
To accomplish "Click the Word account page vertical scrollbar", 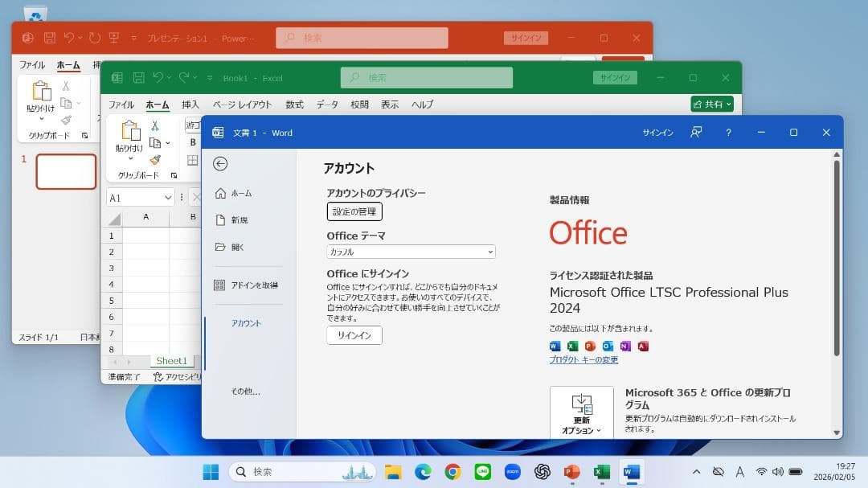I will [836, 257].
